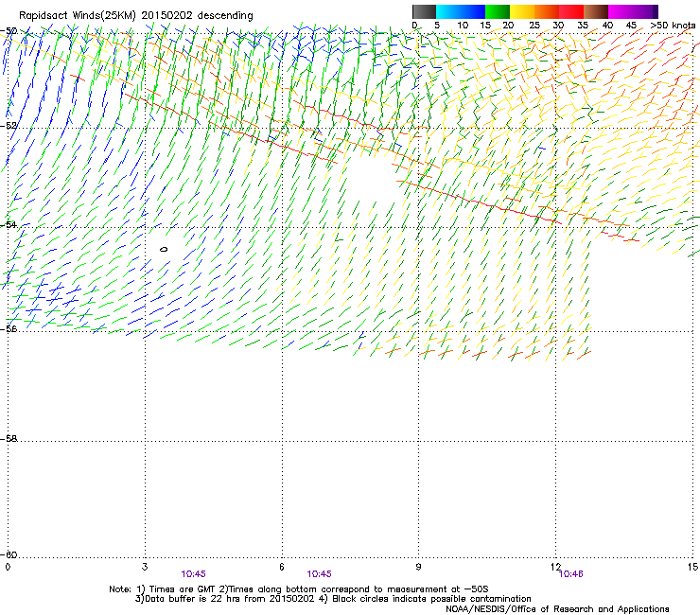Click the legend number 25
Image resolution: width=700 pixels, height=615 pixels.
click(534, 25)
